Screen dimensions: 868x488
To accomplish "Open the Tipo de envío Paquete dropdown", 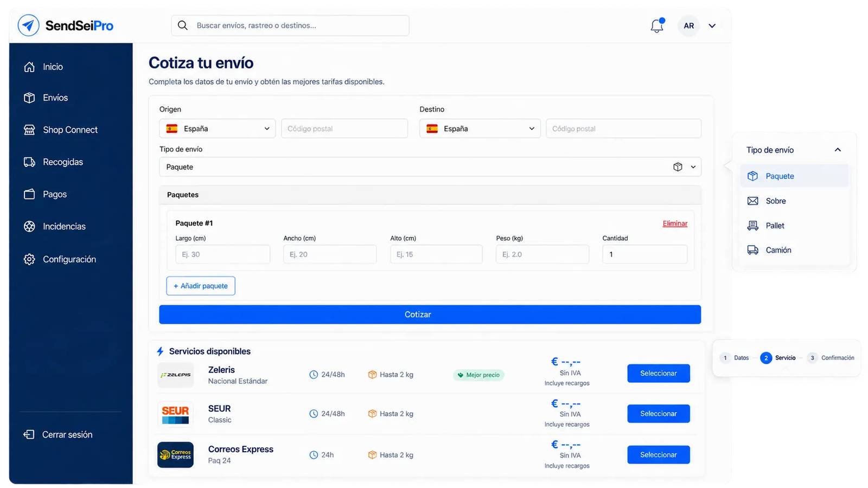I will tap(430, 167).
